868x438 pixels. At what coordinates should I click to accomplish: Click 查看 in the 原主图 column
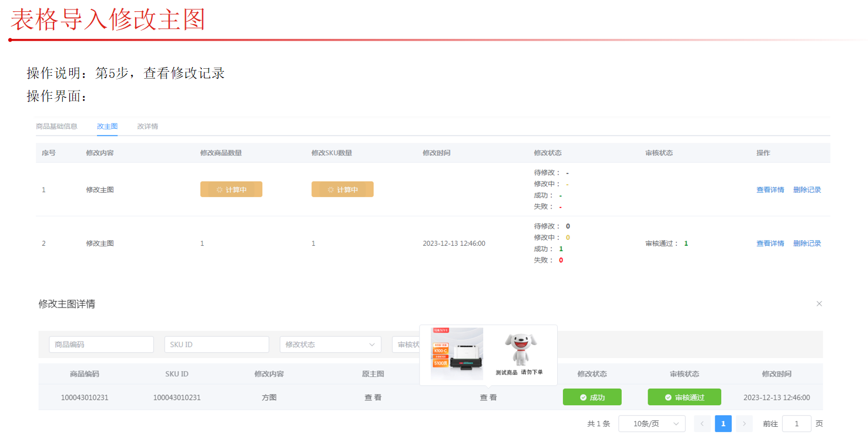[373, 397]
